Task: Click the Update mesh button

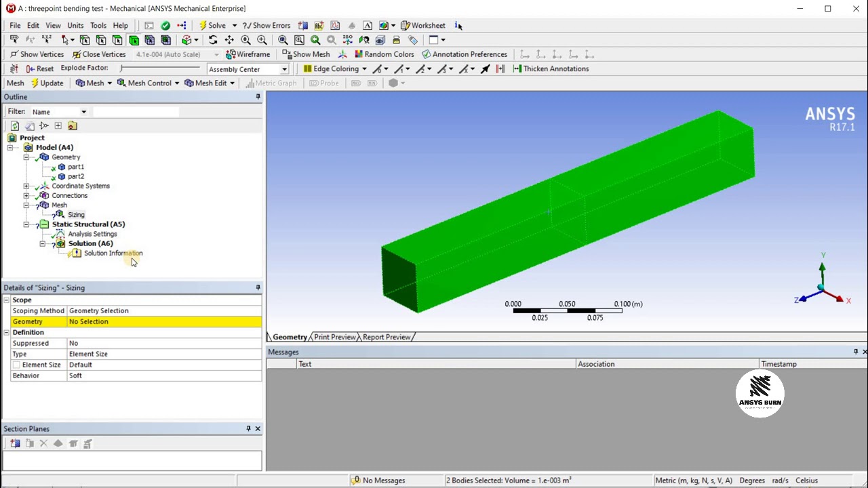Action: click(47, 83)
